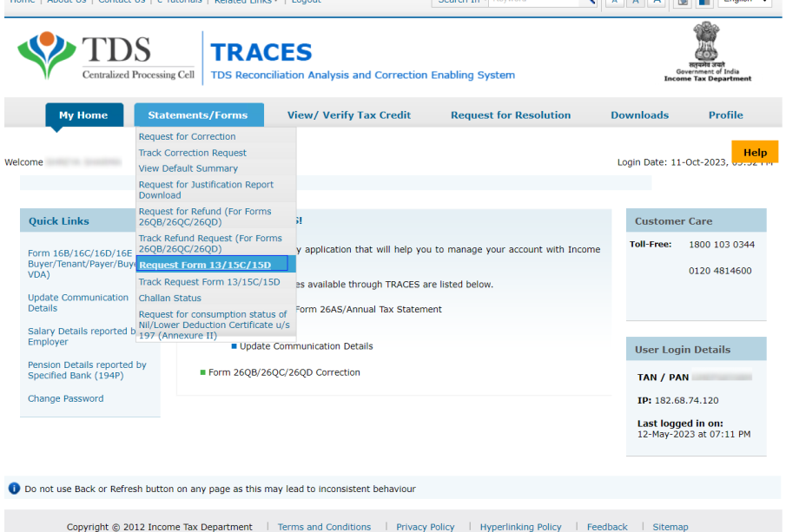Image resolution: width=786 pixels, height=532 pixels.
Task: Open Salary Details reported by Employer link
Action: click(82, 336)
